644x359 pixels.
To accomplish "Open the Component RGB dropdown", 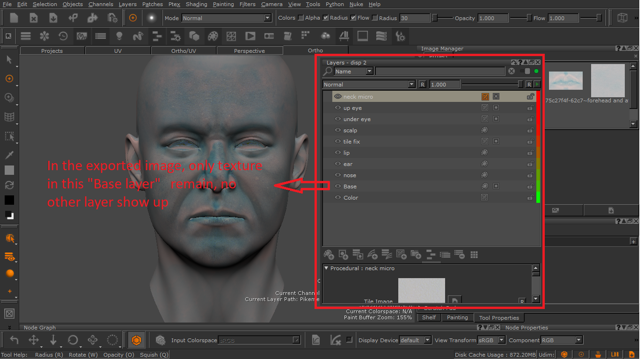I will tap(562, 340).
